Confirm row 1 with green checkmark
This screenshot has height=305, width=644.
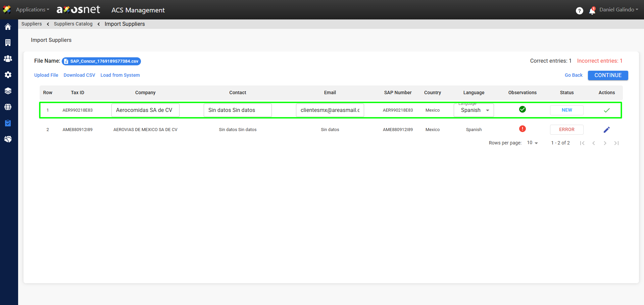coord(606,110)
